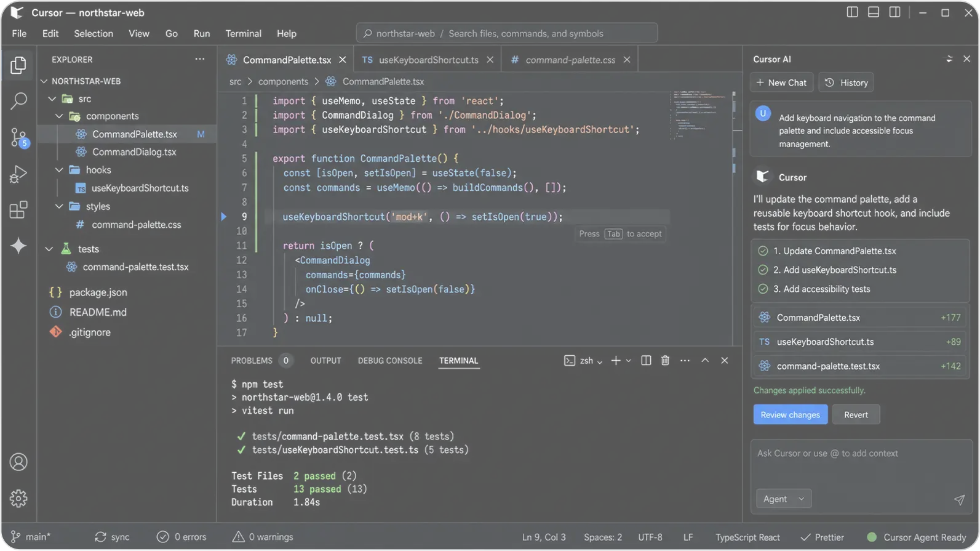
Task: Click the Explorer more actions ellipsis
Action: pyautogui.click(x=200, y=59)
